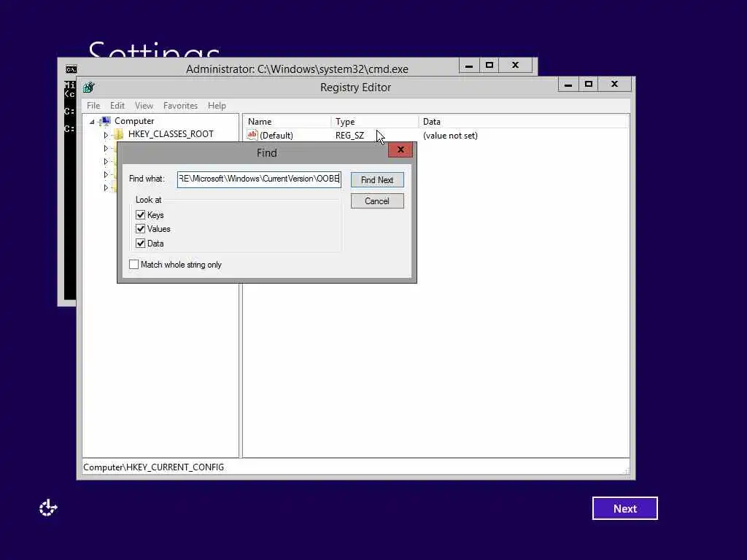The height and width of the screenshot is (560, 747).
Task: Open the View menu
Action: coord(144,106)
